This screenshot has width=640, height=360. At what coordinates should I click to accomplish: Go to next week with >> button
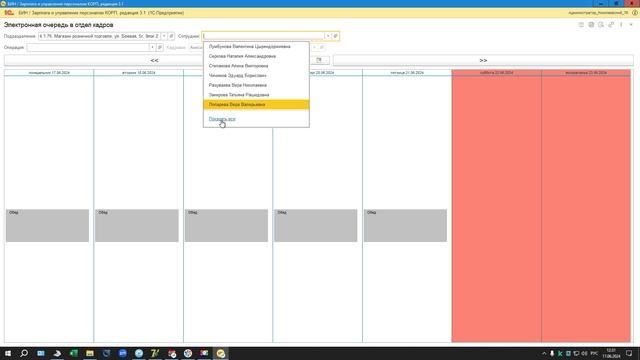483,60
